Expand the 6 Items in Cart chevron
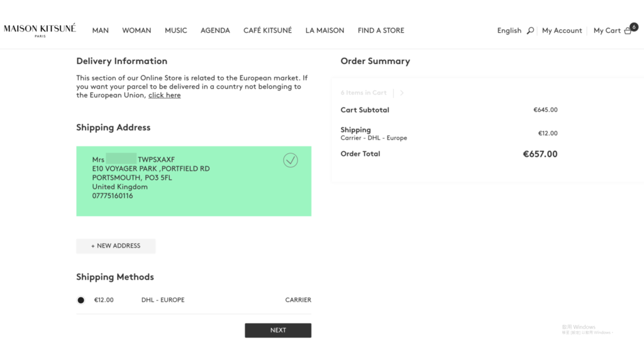 402,93
